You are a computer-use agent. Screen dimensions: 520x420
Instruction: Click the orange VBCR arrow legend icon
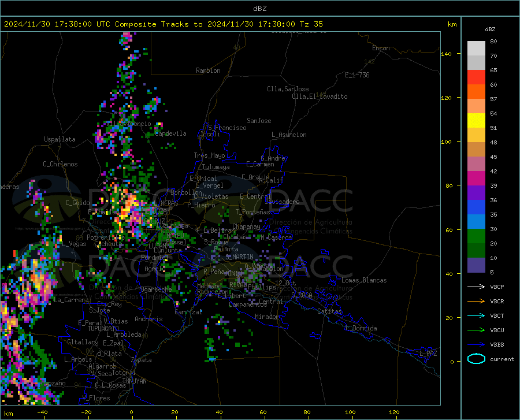pyautogui.click(x=476, y=302)
